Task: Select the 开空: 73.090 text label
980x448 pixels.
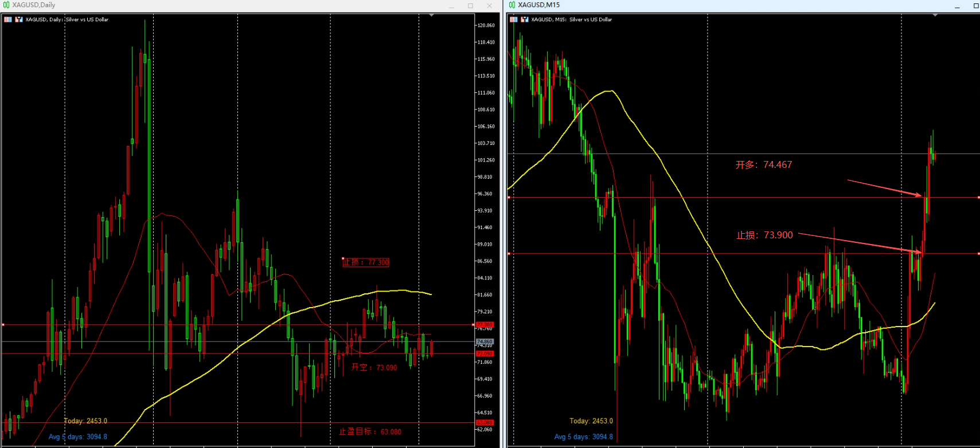Action: click(x=374, y=367)
